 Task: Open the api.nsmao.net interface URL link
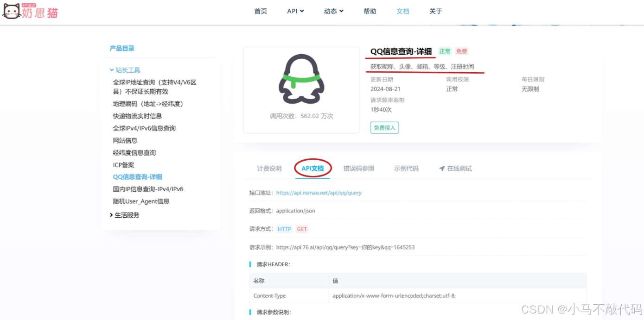click(x=319, y=193)
